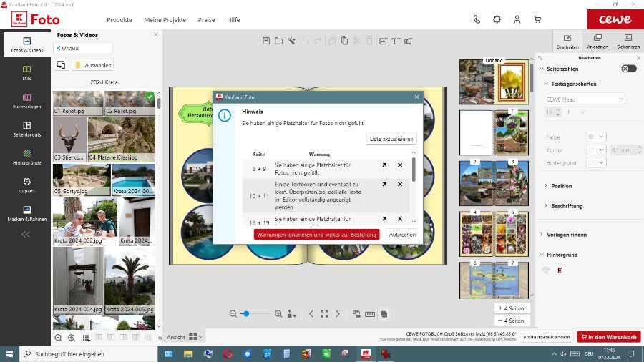Open the Ansicht view dropdown
Viewport: 644px width, 362px height.
pos(196,336)
